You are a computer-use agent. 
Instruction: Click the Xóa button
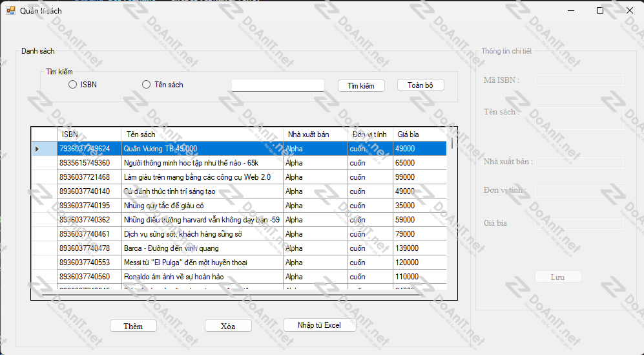(x=227, y=326)
